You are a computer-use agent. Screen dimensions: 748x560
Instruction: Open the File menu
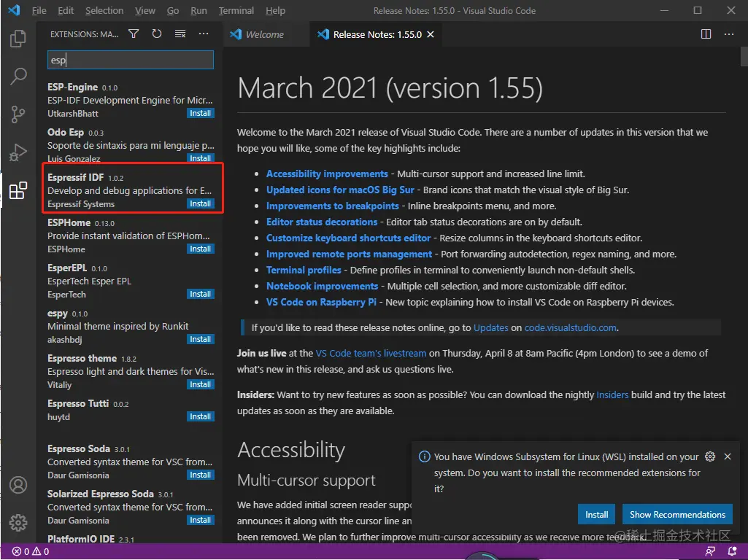coord(39,10)
